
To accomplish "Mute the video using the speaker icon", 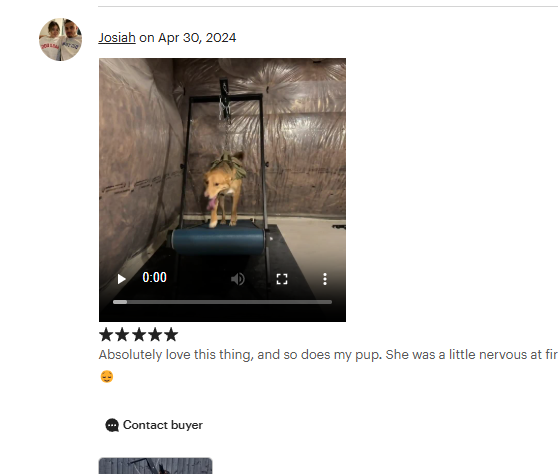I will [x=238, y=279].
